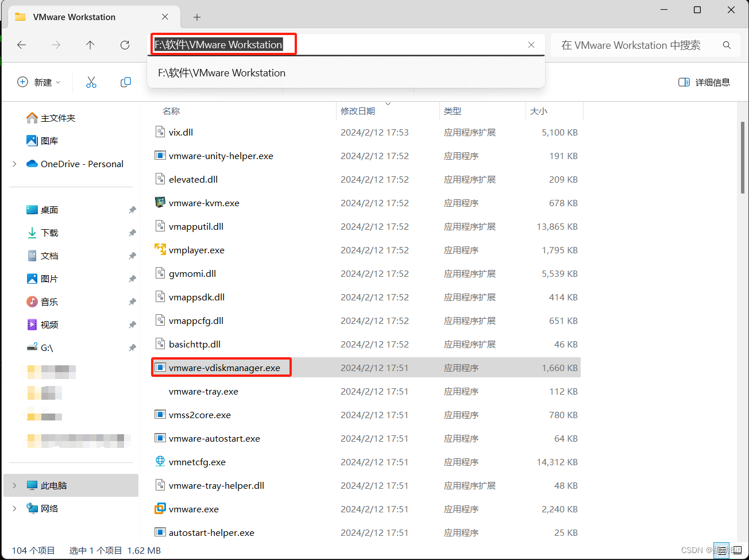749x560 pixels.
Task: Open the 新建 dropdown menu
Action: click(x=39, y=82)
